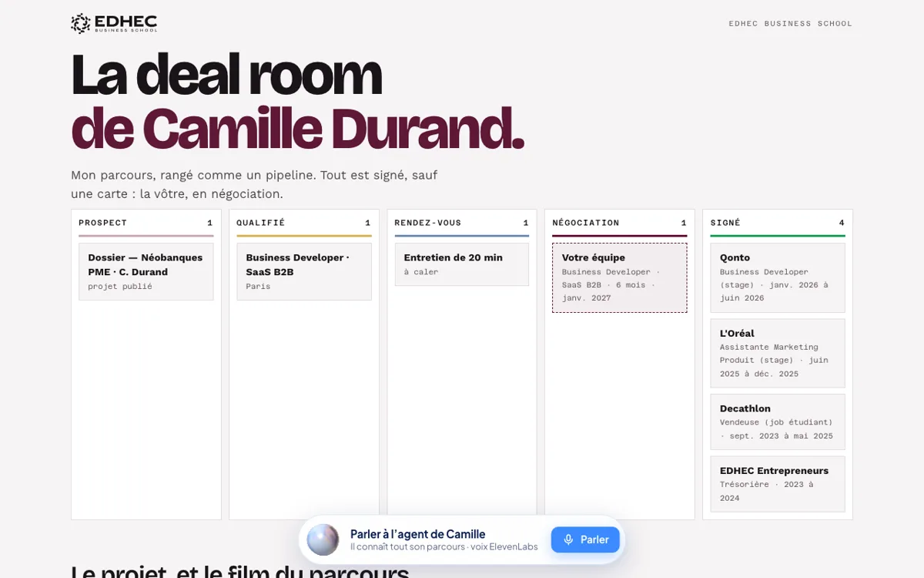Screen dimensions: 924x578
Task: Click the PROSPECT column header
Action: [x=102, y=223]
